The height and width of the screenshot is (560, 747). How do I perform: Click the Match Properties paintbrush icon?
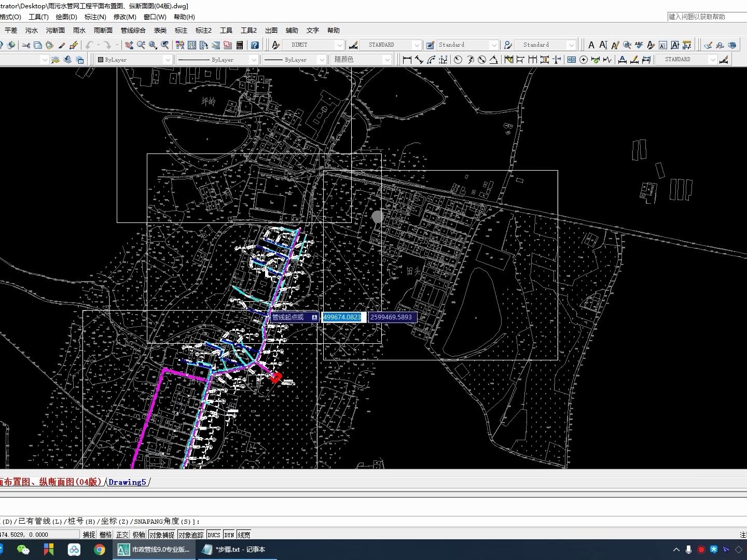pyautogui.click(x=62, y=45)
